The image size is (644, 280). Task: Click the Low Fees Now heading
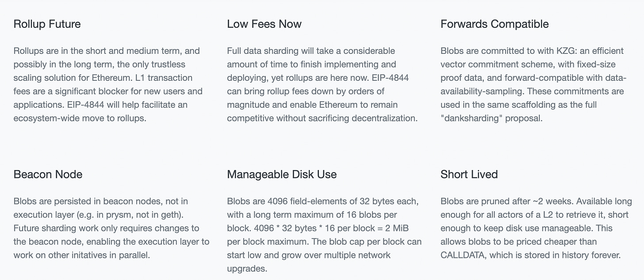coord(264,24)
